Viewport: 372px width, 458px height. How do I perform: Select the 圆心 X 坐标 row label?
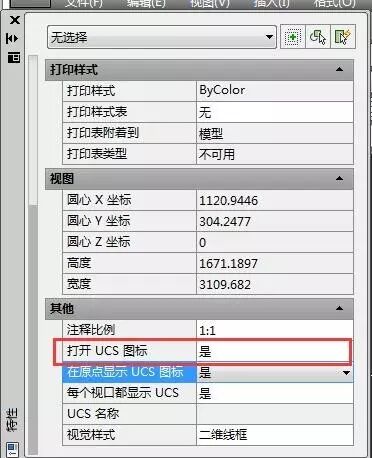(x=129, y=200)
